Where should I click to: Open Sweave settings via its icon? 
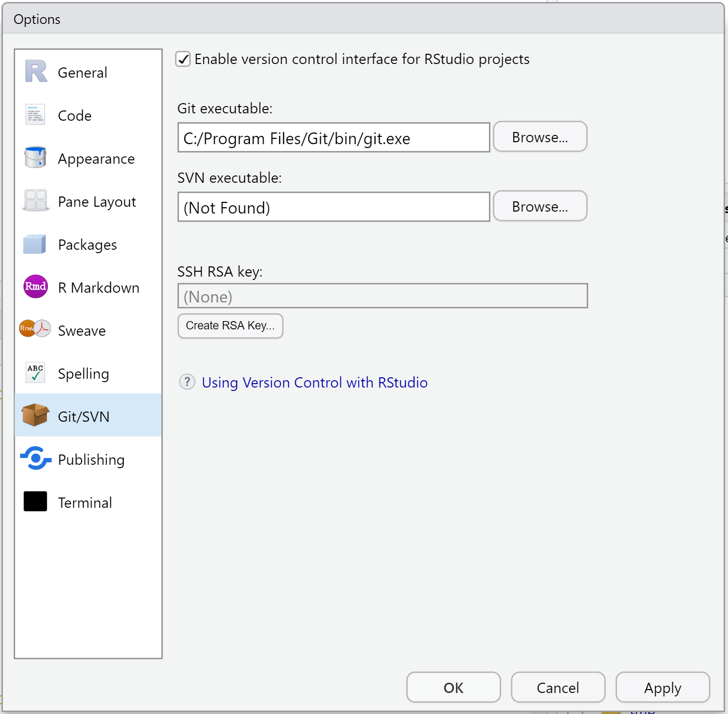tap(35, 329)
